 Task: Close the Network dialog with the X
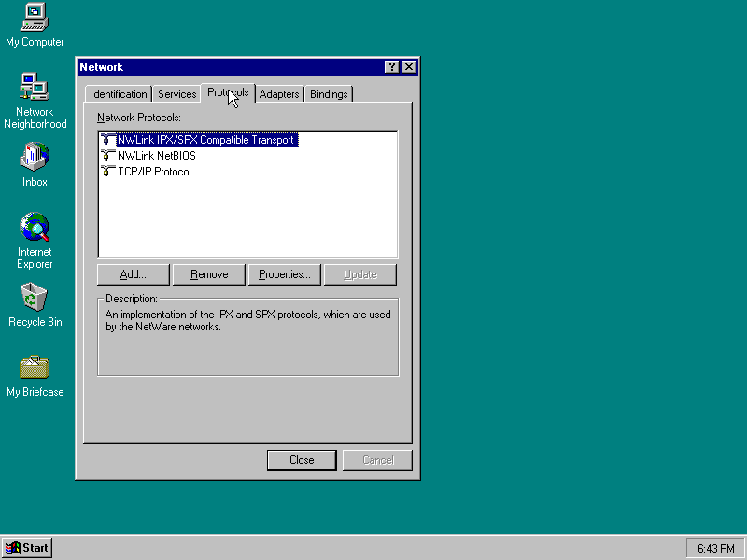coord(409,67)
